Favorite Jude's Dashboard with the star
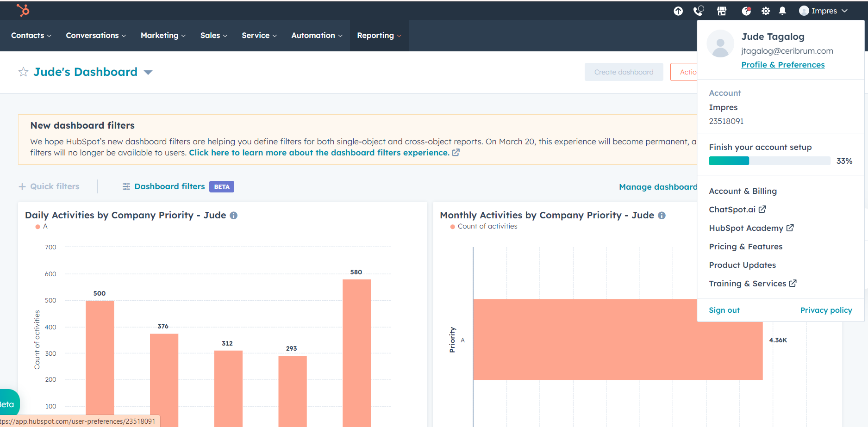Viewport: 868px width, 427px height. (23, 72)
